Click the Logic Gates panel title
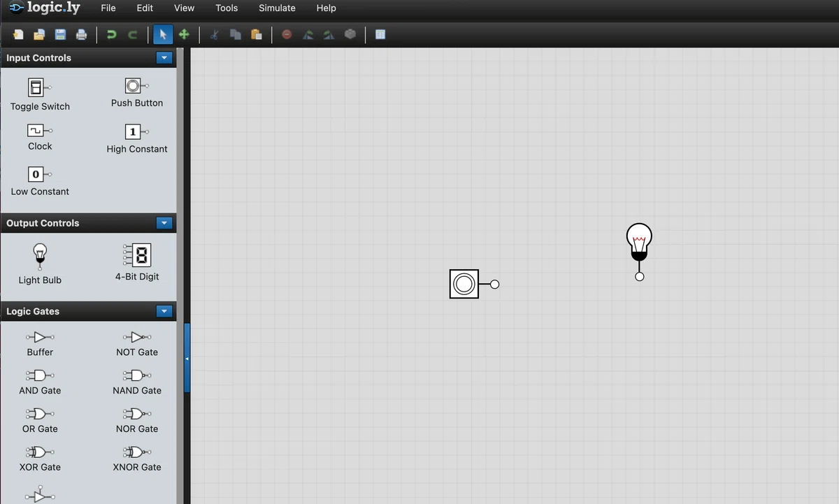 [33, 311]
